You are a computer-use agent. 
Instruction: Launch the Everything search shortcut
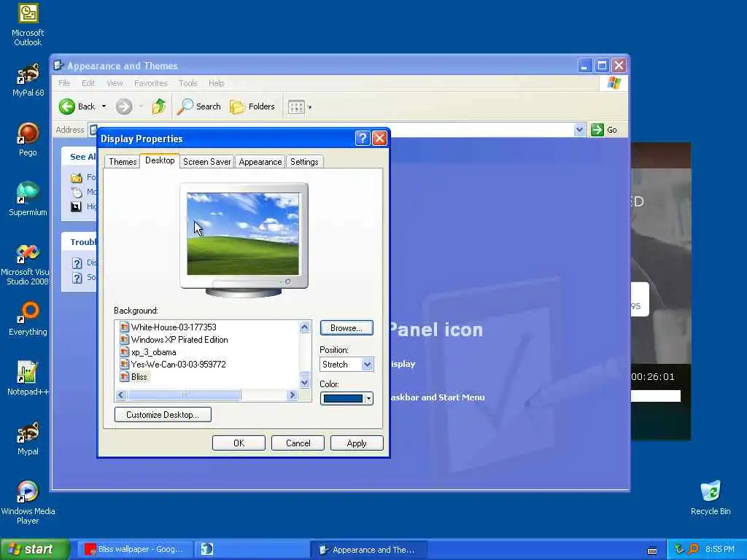pos(28,319)
